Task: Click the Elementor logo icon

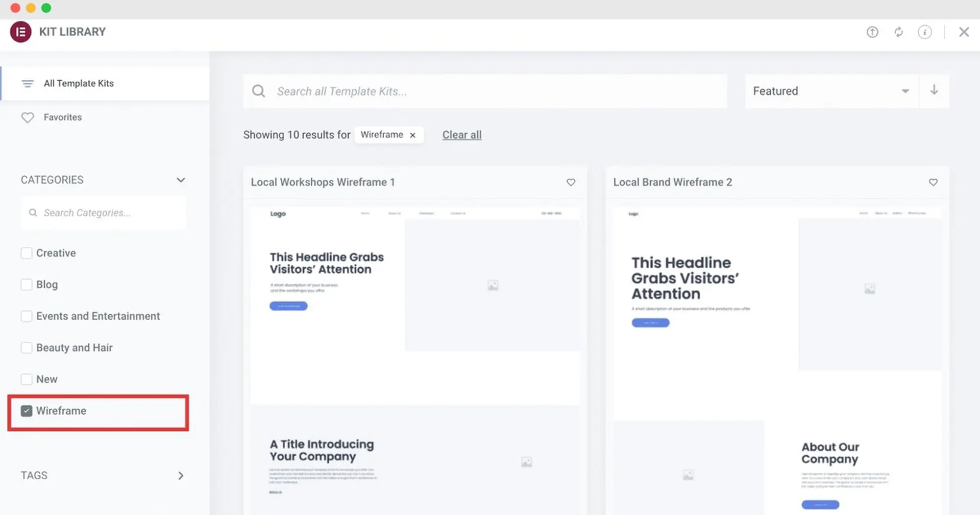Action: pyautogui.click(x=21, y=32)
